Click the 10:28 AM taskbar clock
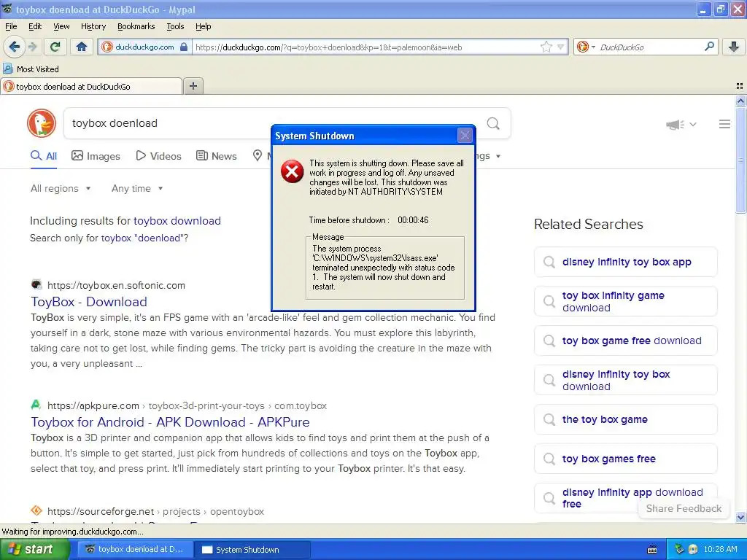Image resolution: width=747 pixels, height=560 pixels. [720, 549]
